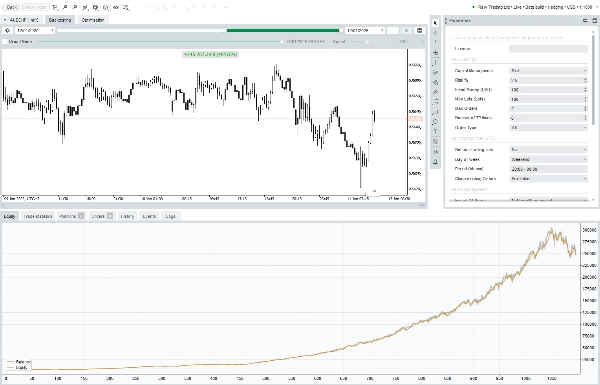Click Parameters panel maximize icon

[x=595, y=20]
